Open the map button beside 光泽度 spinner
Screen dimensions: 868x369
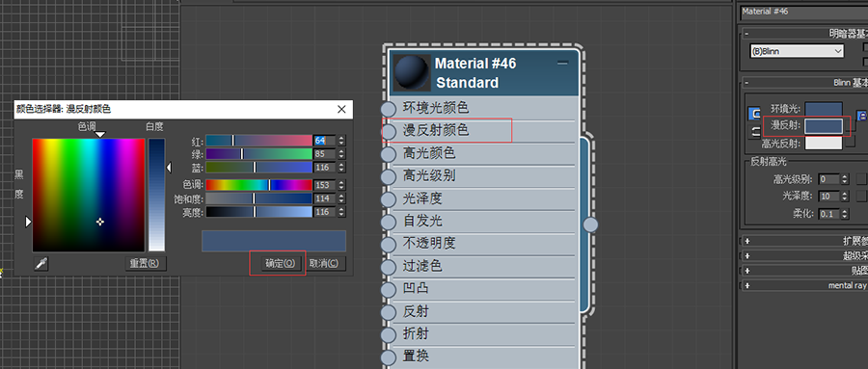click(x=861, y=196)
